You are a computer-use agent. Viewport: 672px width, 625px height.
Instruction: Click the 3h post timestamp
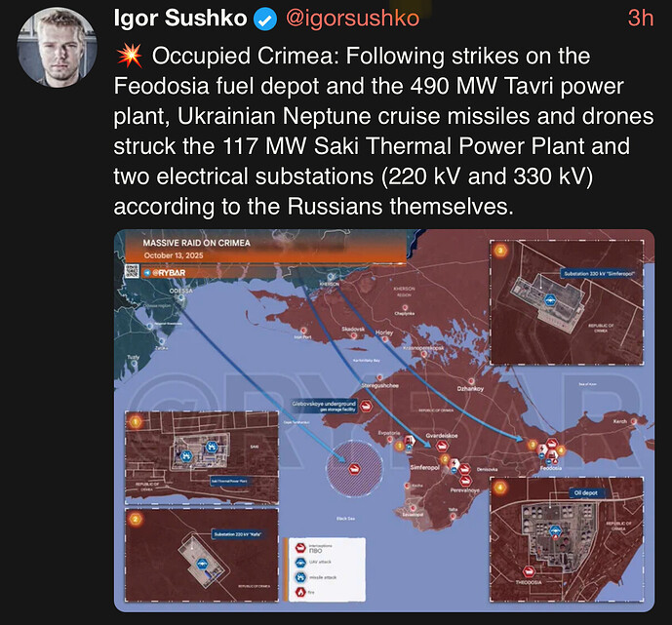tap(639, 19)
